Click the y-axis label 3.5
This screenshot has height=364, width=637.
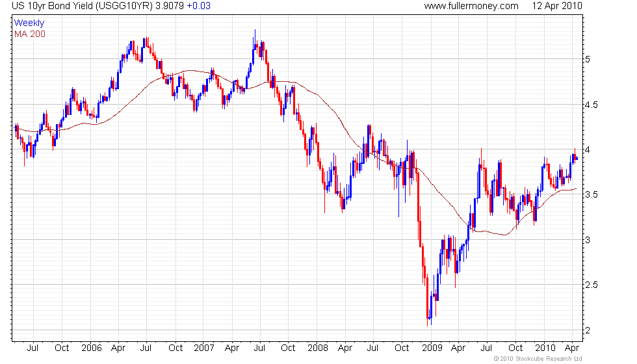click(591, 194)
